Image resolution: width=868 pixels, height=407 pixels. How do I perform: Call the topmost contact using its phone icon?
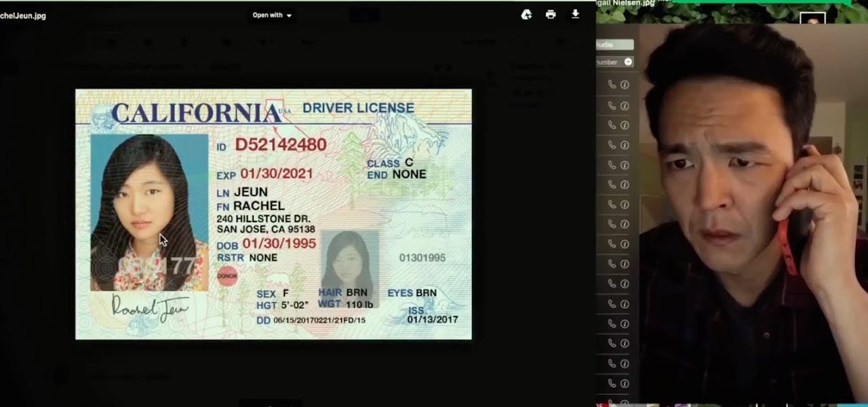(612, 85)
